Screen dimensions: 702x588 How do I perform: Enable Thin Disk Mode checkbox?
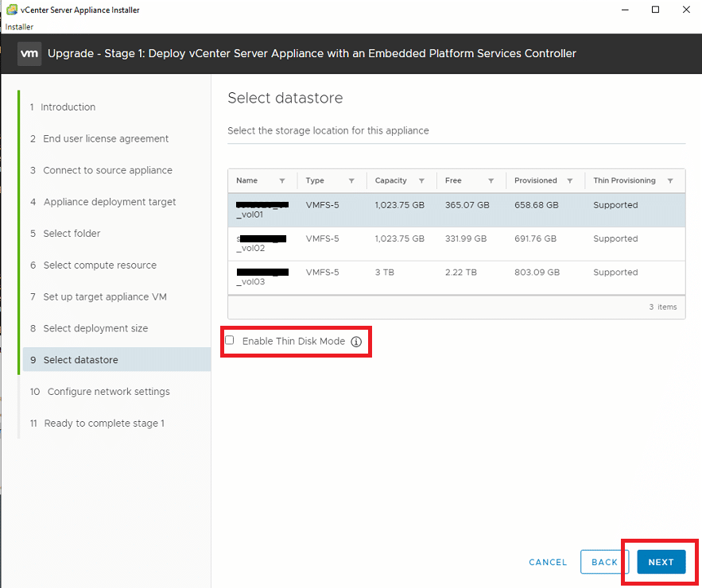(230, 340)
